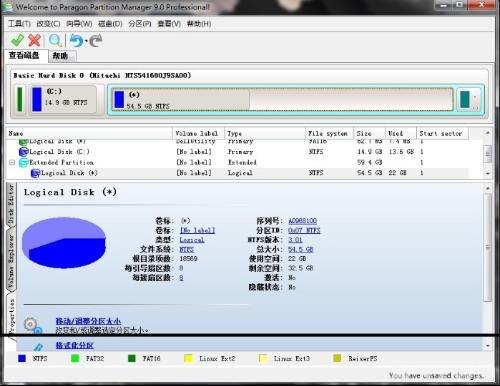Click properties panel scroll-up arrow
Viewport: 500px width, 386px height.
[488, 188]
